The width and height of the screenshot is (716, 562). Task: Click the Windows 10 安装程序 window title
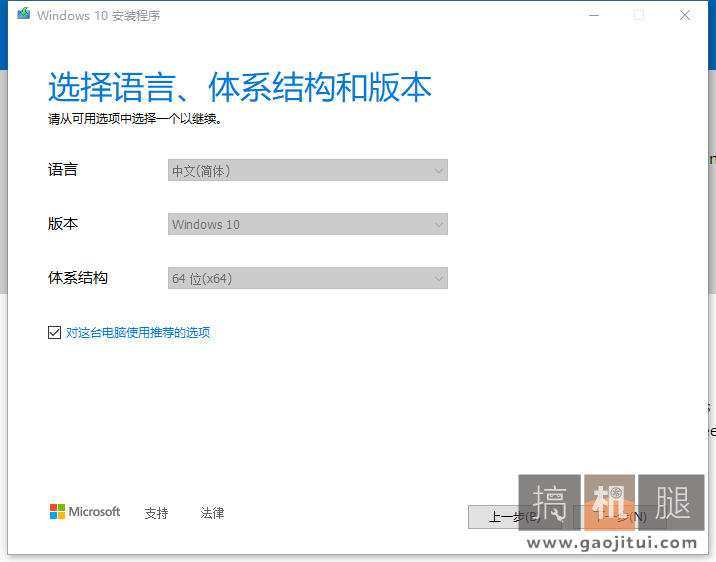(99, 16)
